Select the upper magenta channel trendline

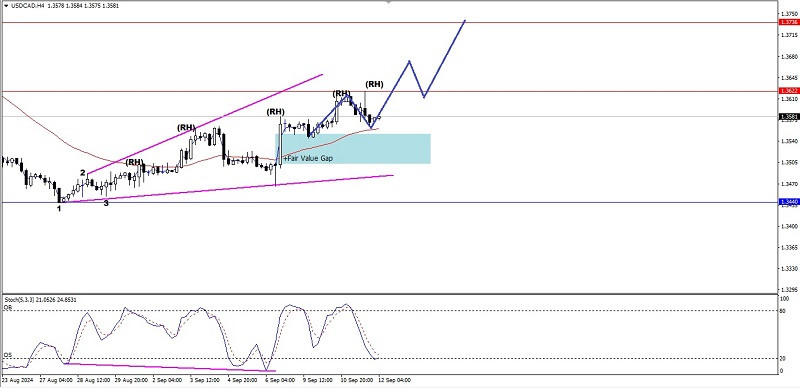tap(204, 125)
